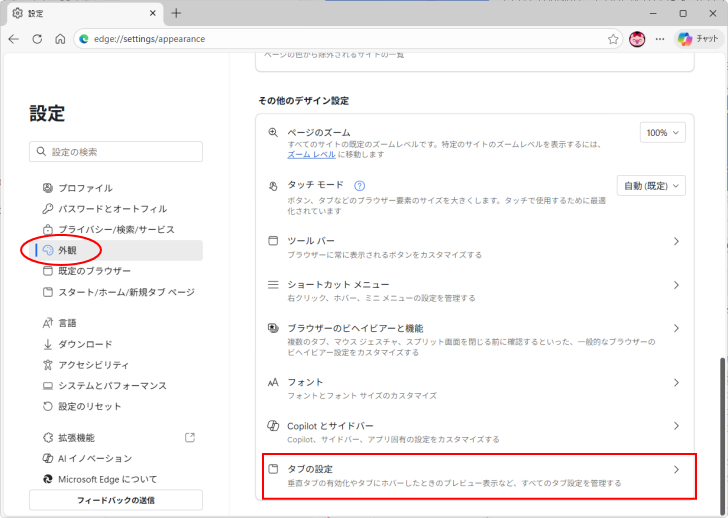Open the home page icon

[60, 39]
